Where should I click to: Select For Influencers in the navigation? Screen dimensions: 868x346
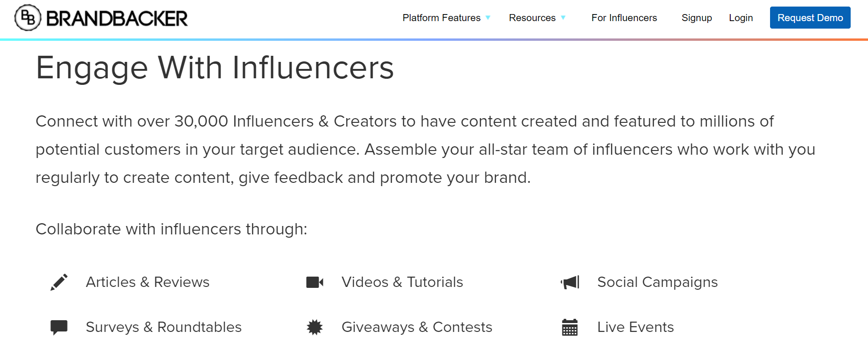[624, 18]
